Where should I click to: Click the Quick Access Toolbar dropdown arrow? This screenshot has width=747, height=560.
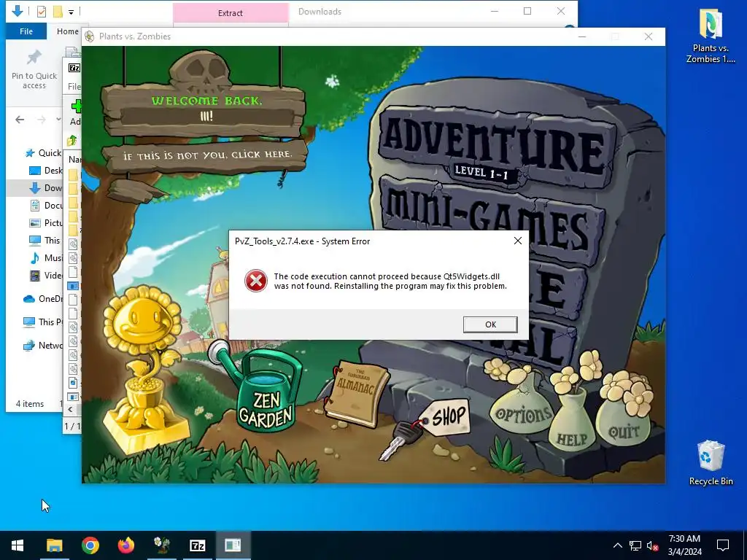pyautogui.click(x=71, y=12)
